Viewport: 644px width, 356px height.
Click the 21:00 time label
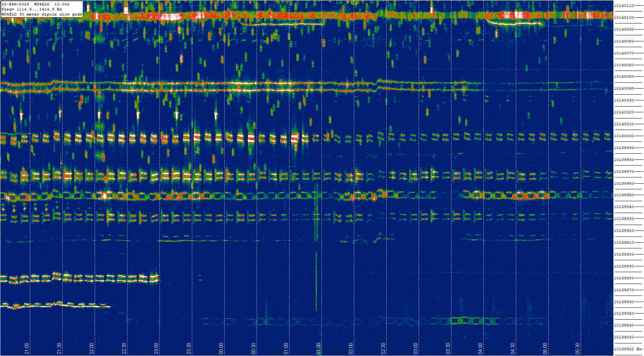pos(27,348)
